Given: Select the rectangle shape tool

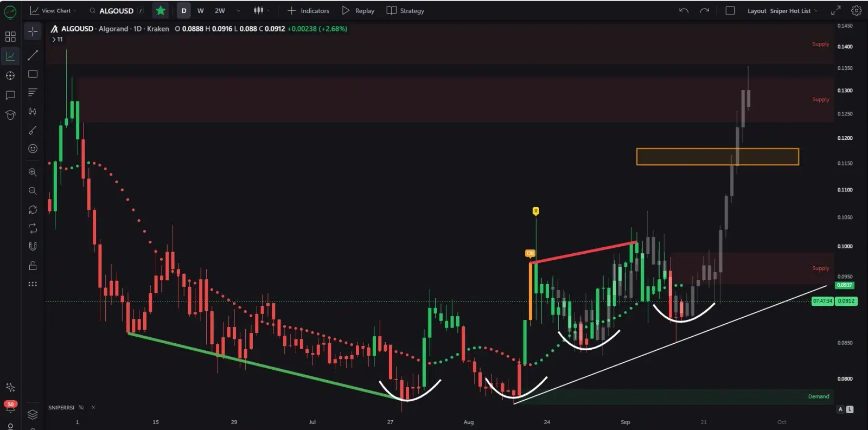Looking at the screenshot, I should pos(33,74).
